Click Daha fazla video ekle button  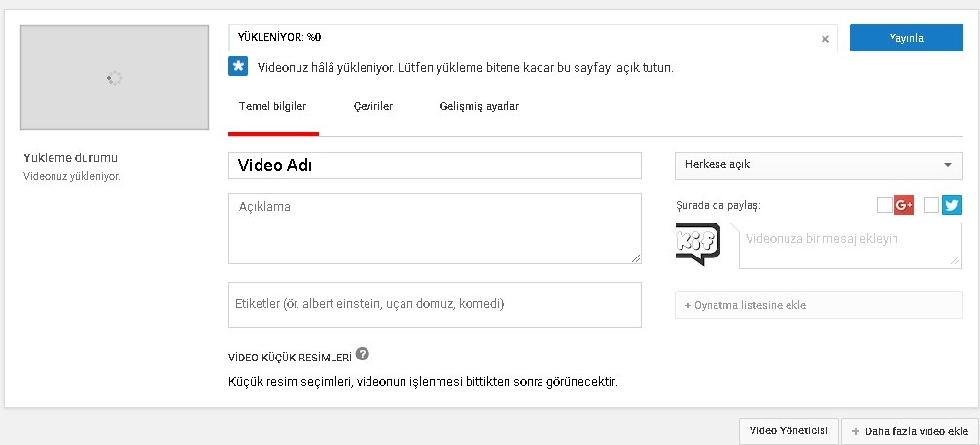[910, 431]
